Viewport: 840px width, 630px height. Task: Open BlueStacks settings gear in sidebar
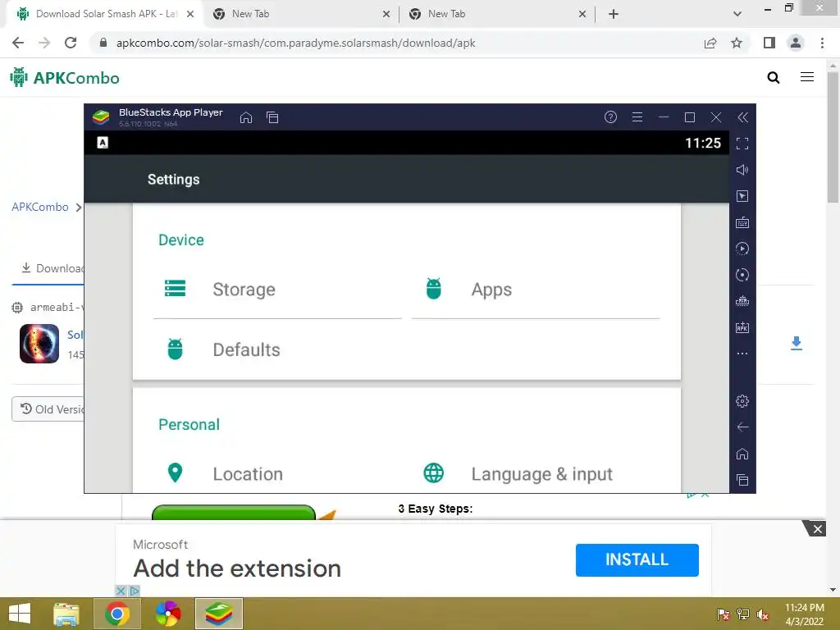coord(742,400)
